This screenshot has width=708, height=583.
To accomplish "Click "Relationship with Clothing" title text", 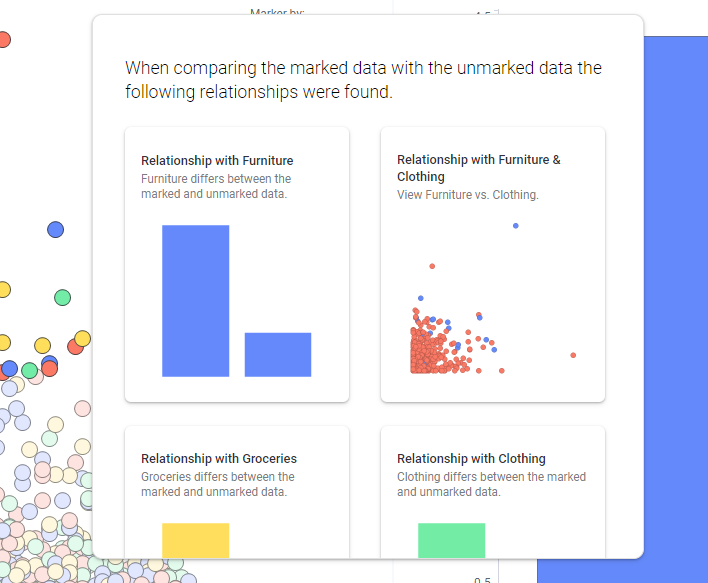I will click(x=471, y=459).
